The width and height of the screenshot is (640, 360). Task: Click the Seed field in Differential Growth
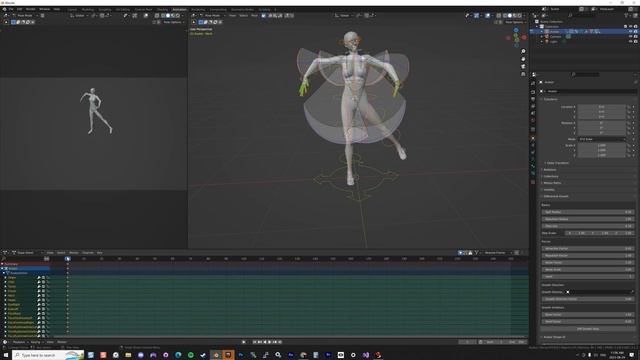588,277
